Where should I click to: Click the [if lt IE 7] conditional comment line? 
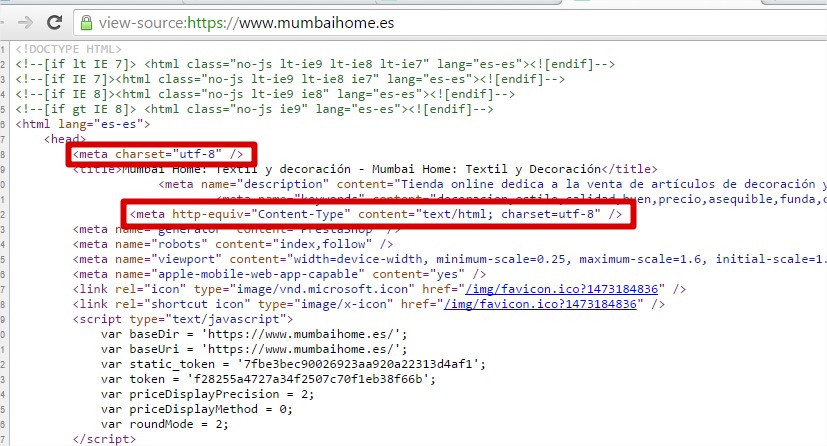[x=315, y=64]
